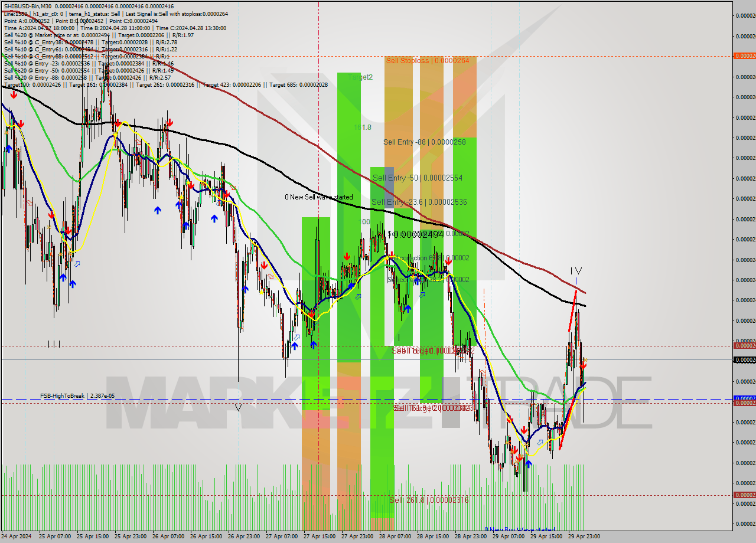This screenshot has height=543, width=756.
Task: Click the black current-price tag on price axis
Action: (x=744, y=359)
